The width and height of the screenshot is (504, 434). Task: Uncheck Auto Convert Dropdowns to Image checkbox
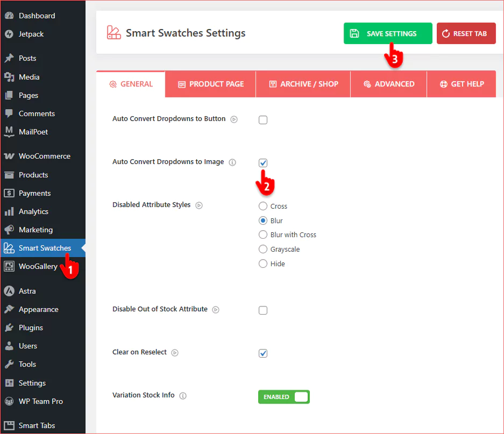point(263,163)
